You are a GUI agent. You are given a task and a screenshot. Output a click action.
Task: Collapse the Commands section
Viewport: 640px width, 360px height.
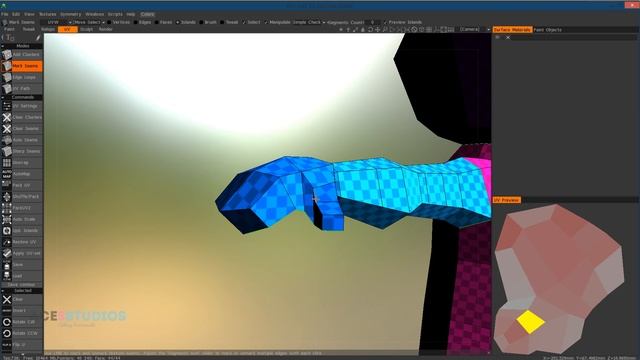[x=22, y=97]
